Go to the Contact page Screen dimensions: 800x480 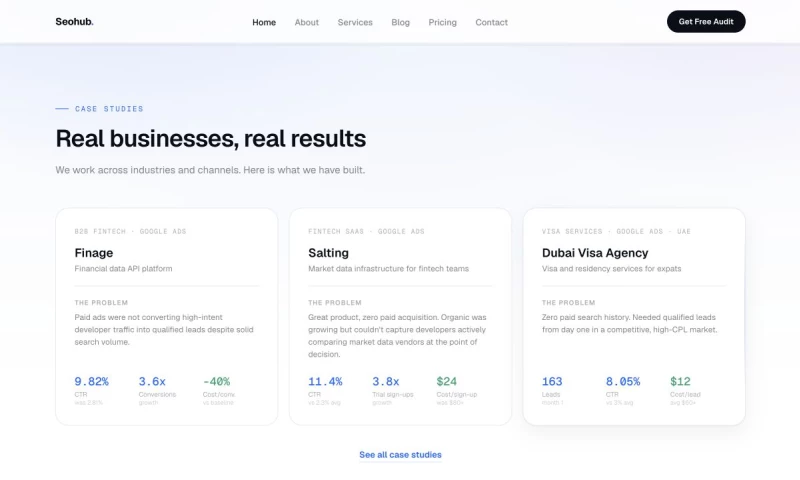(491, 22)
